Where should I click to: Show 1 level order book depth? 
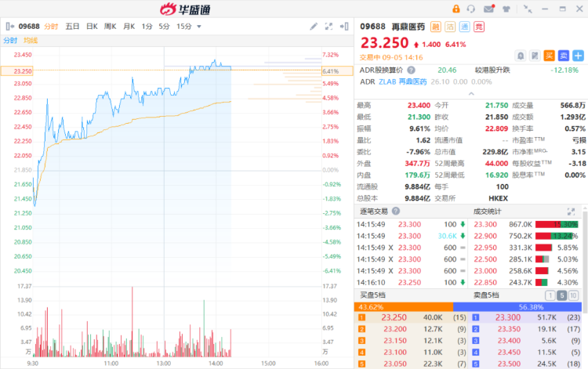click(x=550, y=295)
